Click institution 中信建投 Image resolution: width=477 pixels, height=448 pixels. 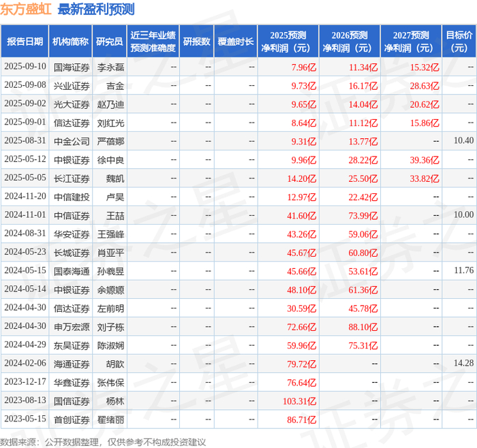click(72, 197)
